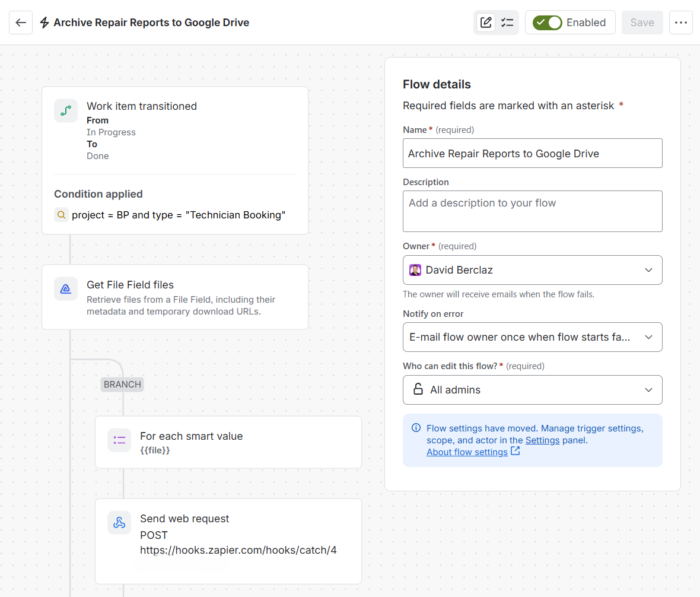Image resolution: width=700 pixels, height=597 pixels.
Task: Click the external link icon after About flow settings
Action: (515, 451)
